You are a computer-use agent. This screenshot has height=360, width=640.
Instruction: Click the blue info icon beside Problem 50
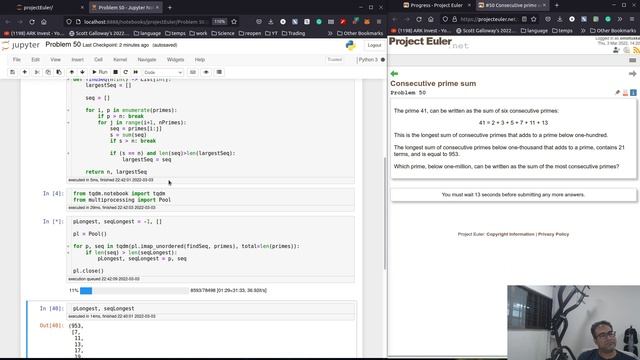point(633,93)
